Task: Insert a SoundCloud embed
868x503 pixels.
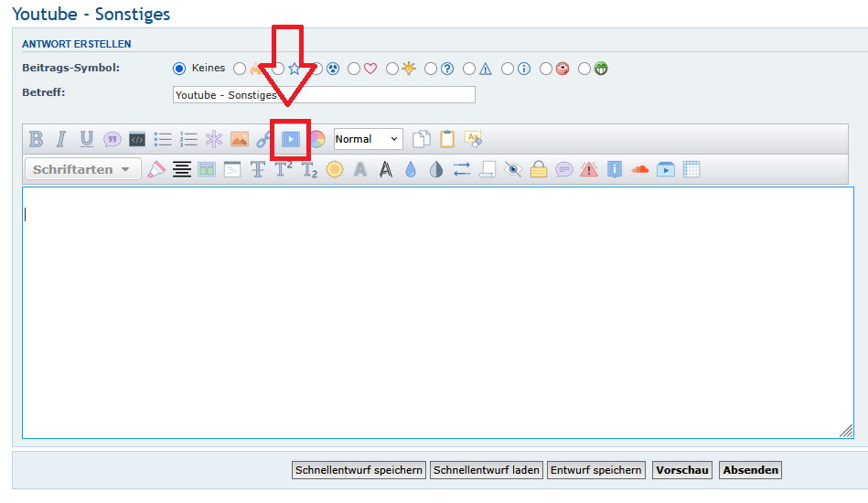Action: click(x=640, y=169)
